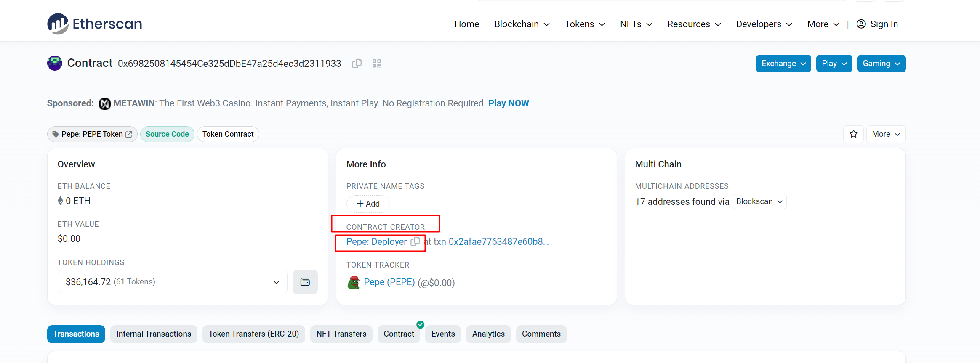
Task: Open the token holdings wallet view button
Action: [305, 282]
